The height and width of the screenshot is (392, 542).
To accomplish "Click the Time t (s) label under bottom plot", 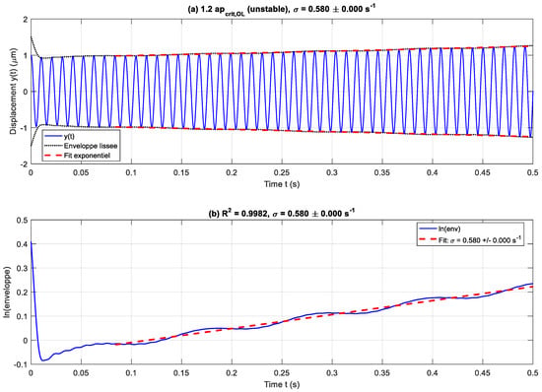I will click(282, 384).
